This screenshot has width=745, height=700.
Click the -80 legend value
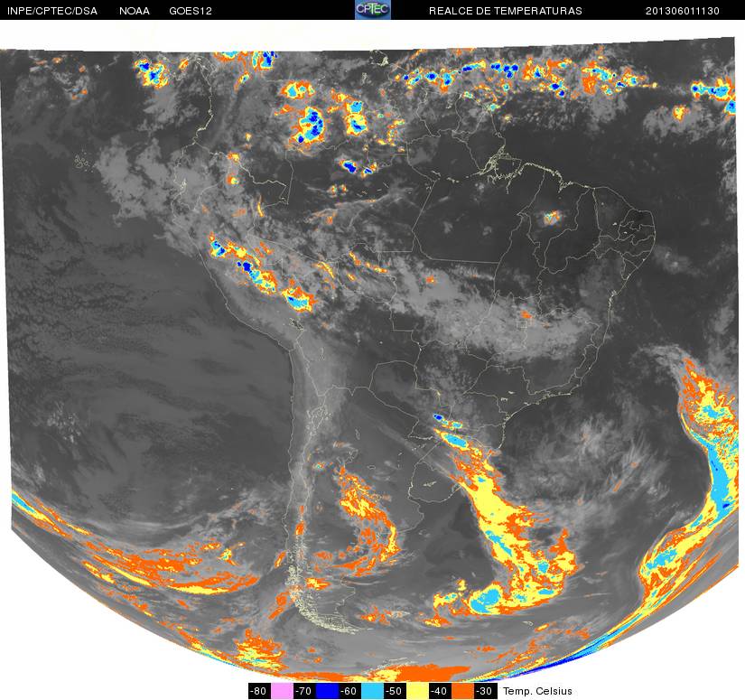(x=259, y=691)
